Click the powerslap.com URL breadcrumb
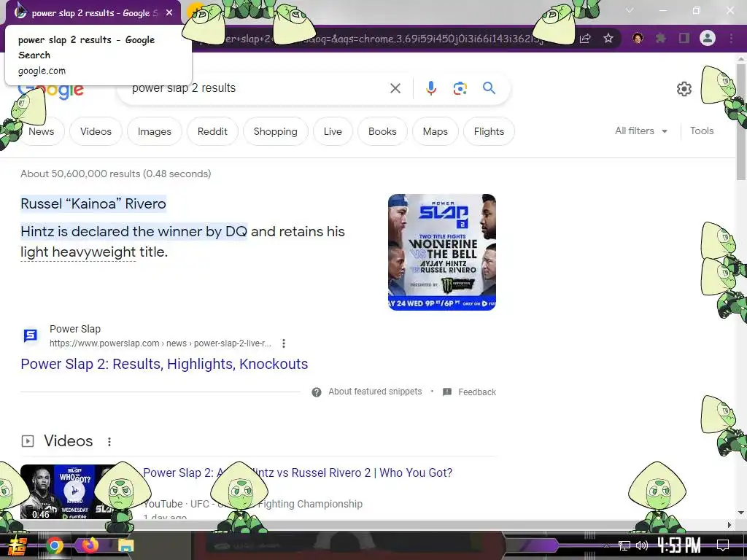The height and width of the screenshot is (560, 747). [x=160, y=343]
